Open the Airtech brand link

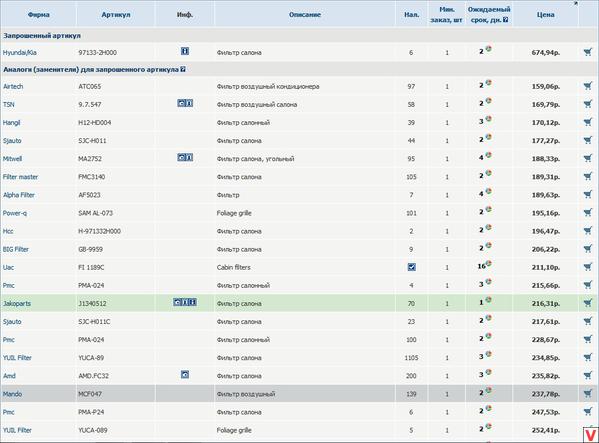(x=13, y=86)
